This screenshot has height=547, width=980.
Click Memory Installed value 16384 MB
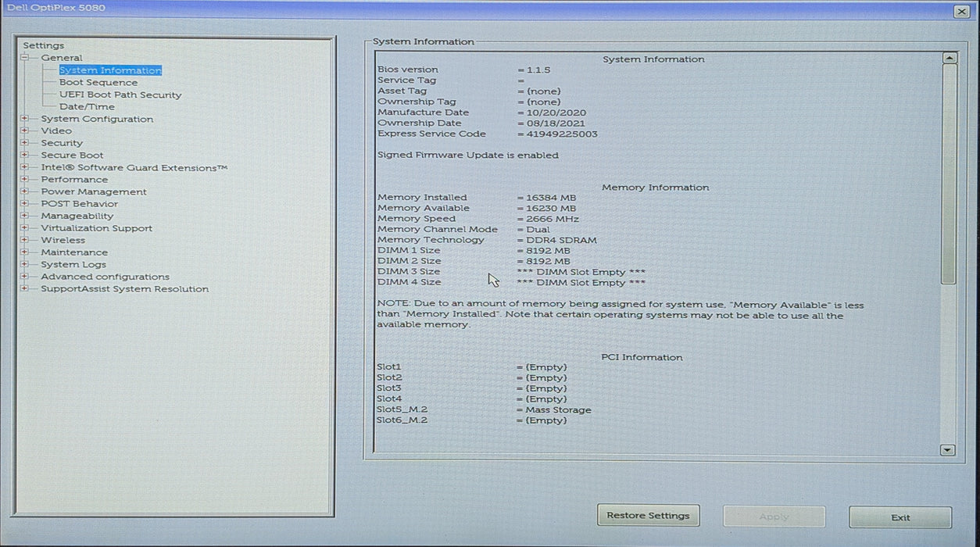551,198
